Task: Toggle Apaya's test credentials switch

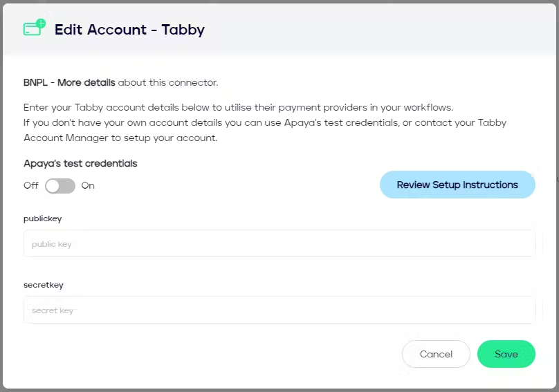Action: pos(60,185)
